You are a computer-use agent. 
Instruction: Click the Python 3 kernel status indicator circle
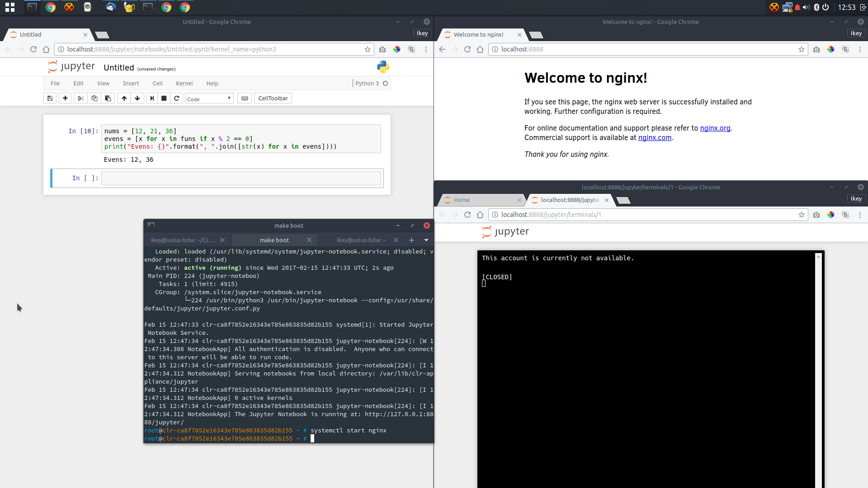(385, 84)
